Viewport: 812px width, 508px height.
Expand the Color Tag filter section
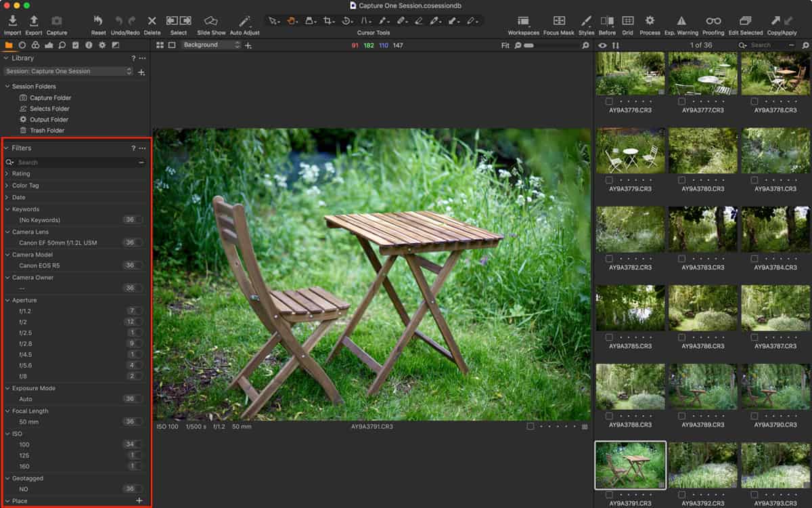point(25,185)
